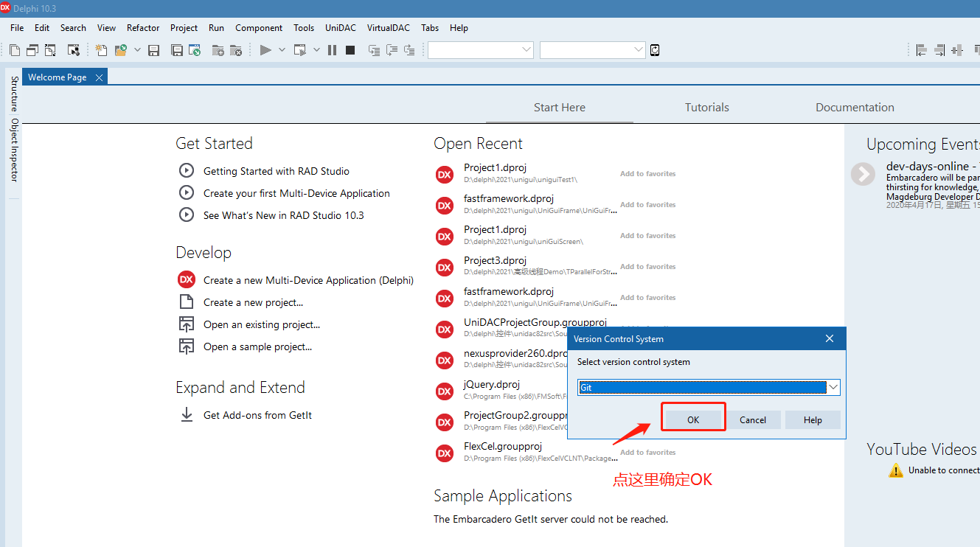Open the Object Inspector side panel
The width and height of the screenshot is (980, 547).
coord(14,150)
